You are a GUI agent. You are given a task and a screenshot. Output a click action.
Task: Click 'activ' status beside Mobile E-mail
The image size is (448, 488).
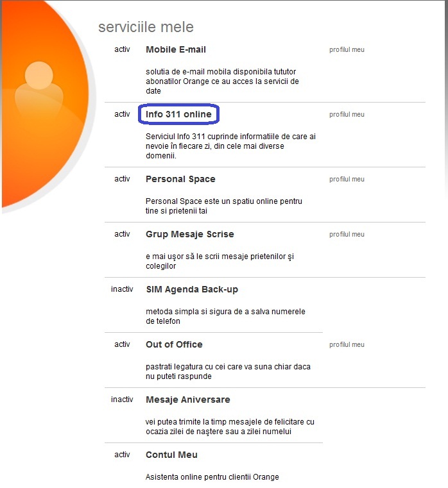coord(122,49)
